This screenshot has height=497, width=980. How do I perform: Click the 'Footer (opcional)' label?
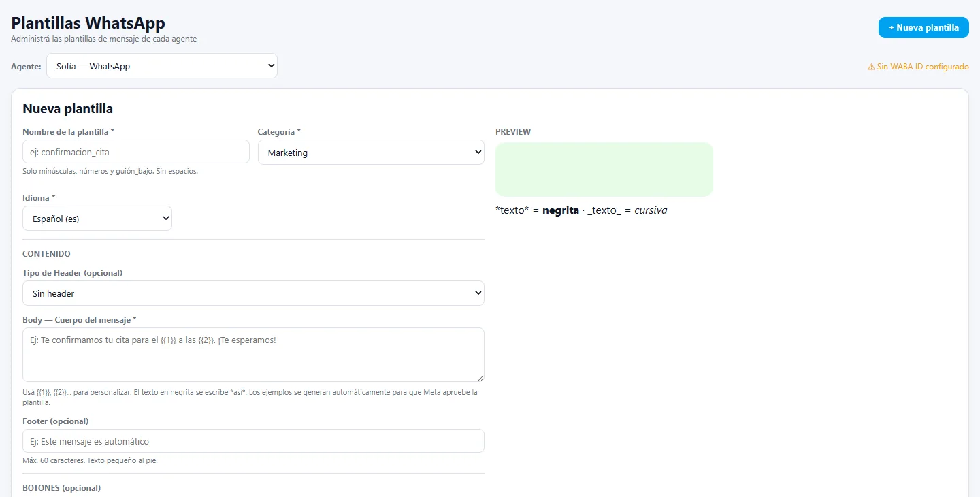(56, 421)
